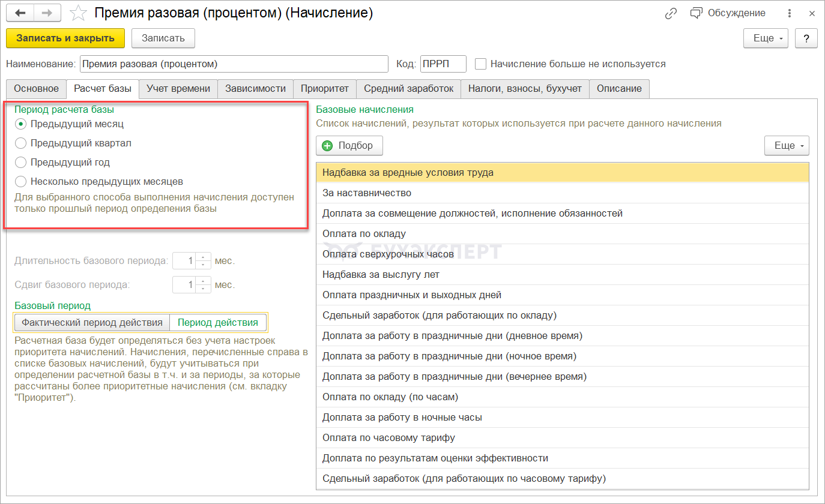The image size is (825, 504).
Task: Enable Начисление больше не используется checkbox
Action: coord(480,64)
